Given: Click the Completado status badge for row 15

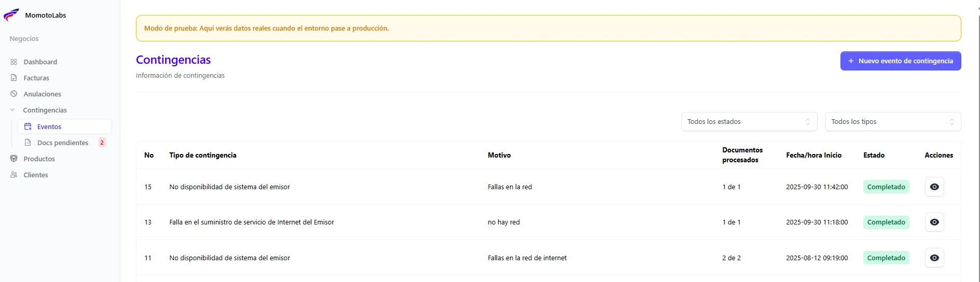Looking at the screenshot, I should [886, 187].
